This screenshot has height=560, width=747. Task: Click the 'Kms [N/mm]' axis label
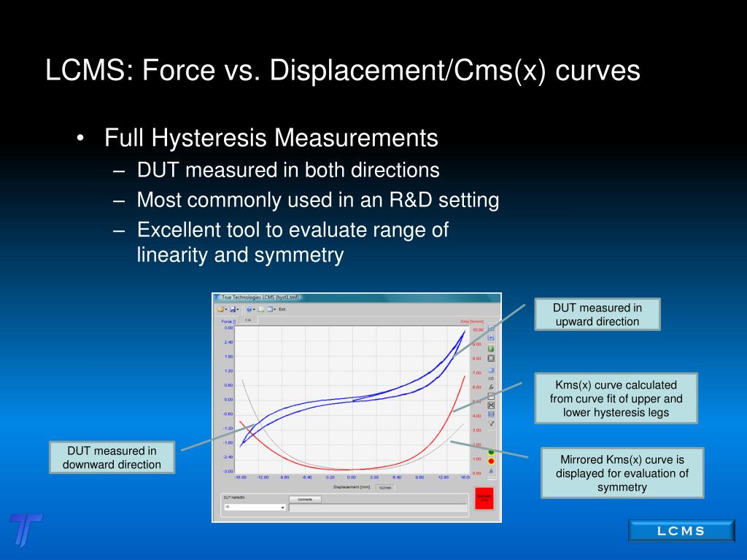pos(472,322)
